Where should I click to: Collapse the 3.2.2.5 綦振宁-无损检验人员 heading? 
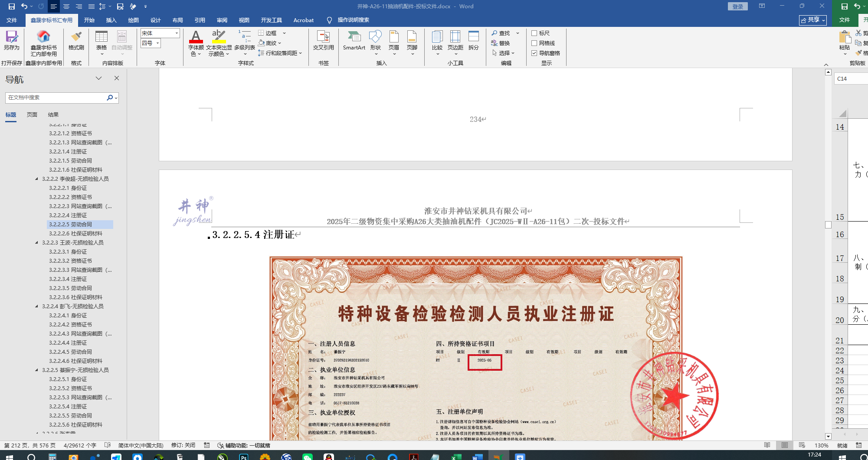37,370
